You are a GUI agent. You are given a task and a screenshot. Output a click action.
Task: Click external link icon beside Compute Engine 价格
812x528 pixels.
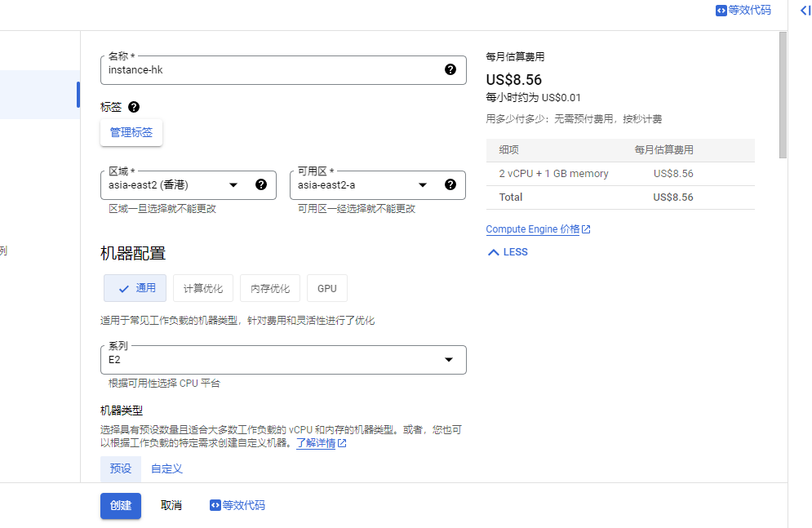tap(586, 230)
